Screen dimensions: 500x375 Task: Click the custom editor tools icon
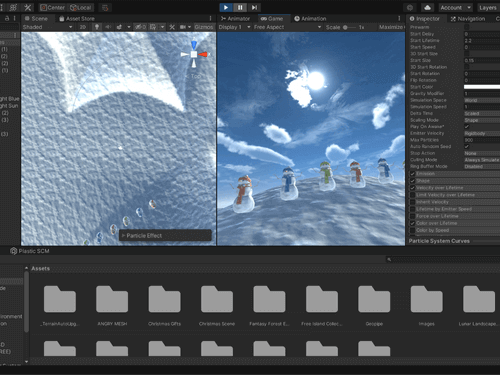click(28, 7)
